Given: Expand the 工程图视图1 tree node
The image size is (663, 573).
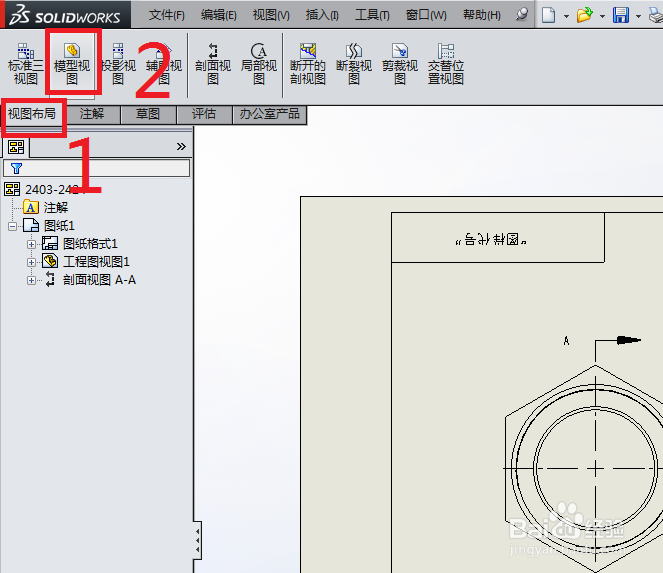Looking at the screenshot, I should tap(31, 262).
